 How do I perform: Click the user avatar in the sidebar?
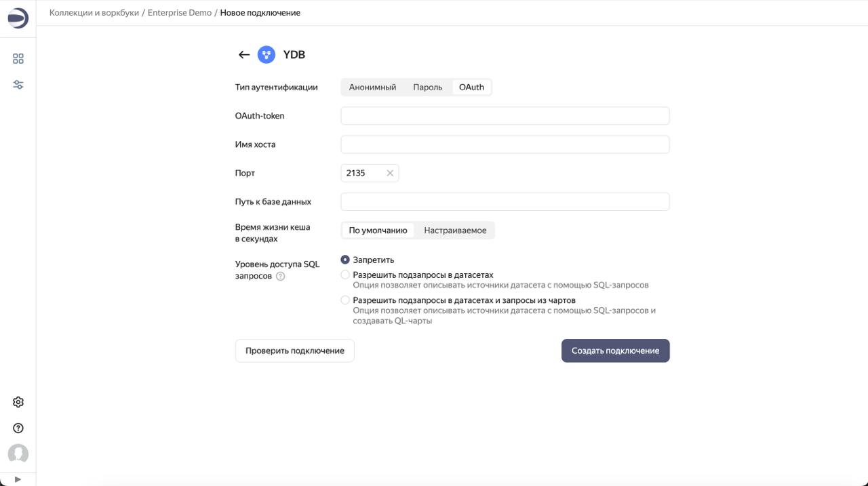[x=18, y=453]
